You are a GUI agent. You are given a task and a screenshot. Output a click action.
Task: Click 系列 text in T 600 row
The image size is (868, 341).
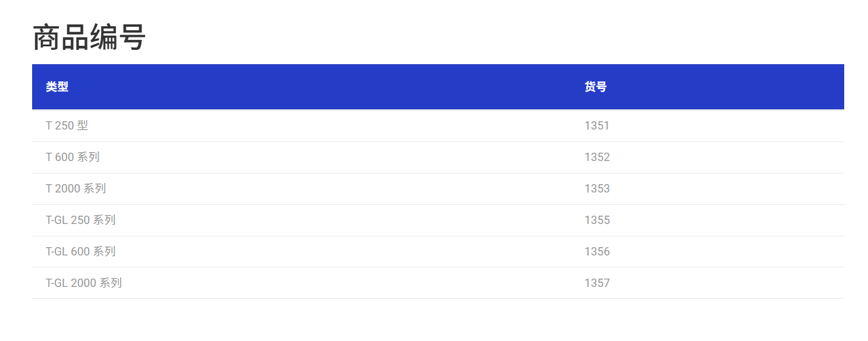click(89, 157)
